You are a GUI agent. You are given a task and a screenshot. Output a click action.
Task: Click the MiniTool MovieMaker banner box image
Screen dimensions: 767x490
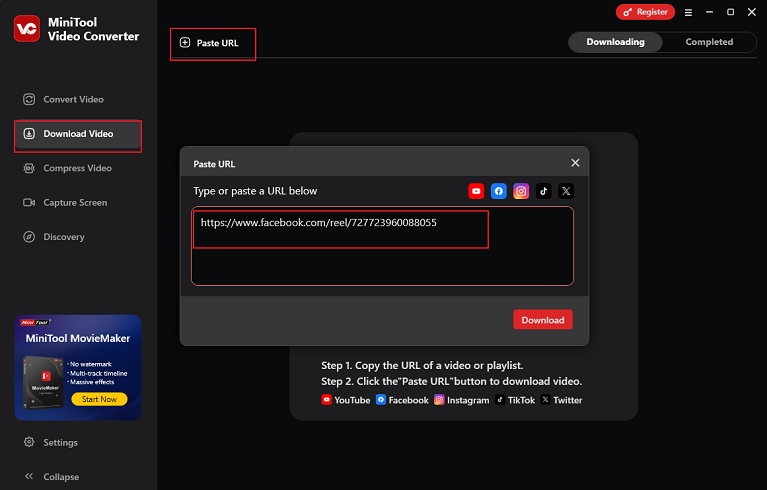pyautogui.click(x=43, y=383)
